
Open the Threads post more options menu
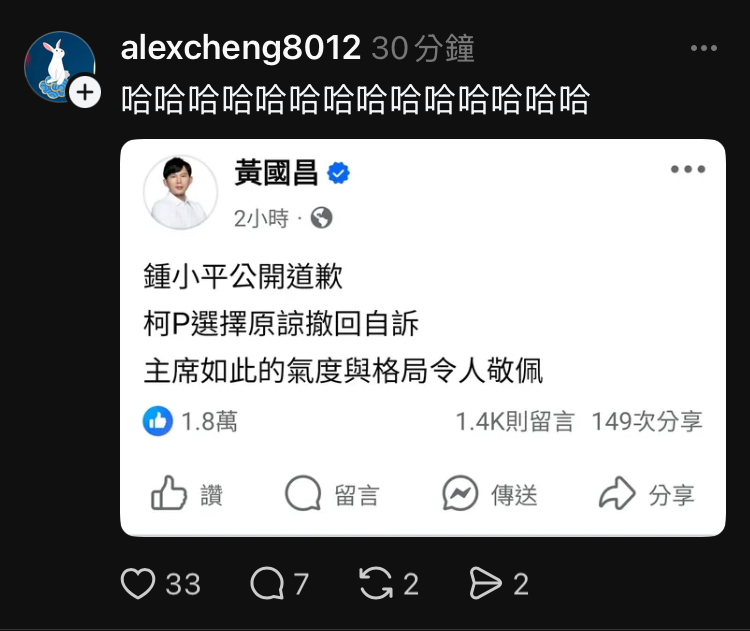point(704,48)
